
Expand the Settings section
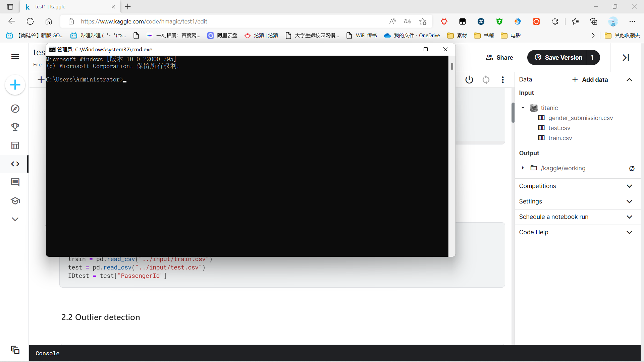[578, 201]
